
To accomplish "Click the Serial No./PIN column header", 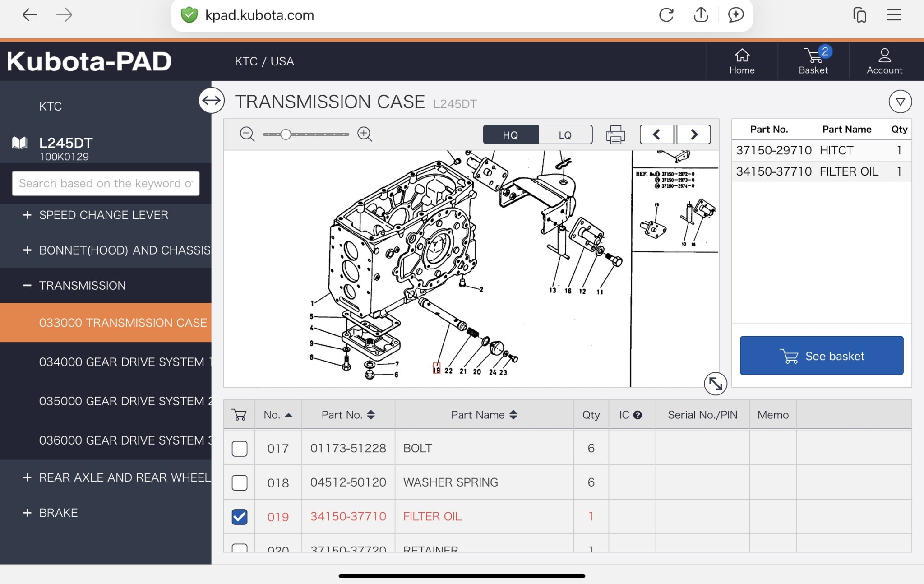I will (x=702, y=415).
